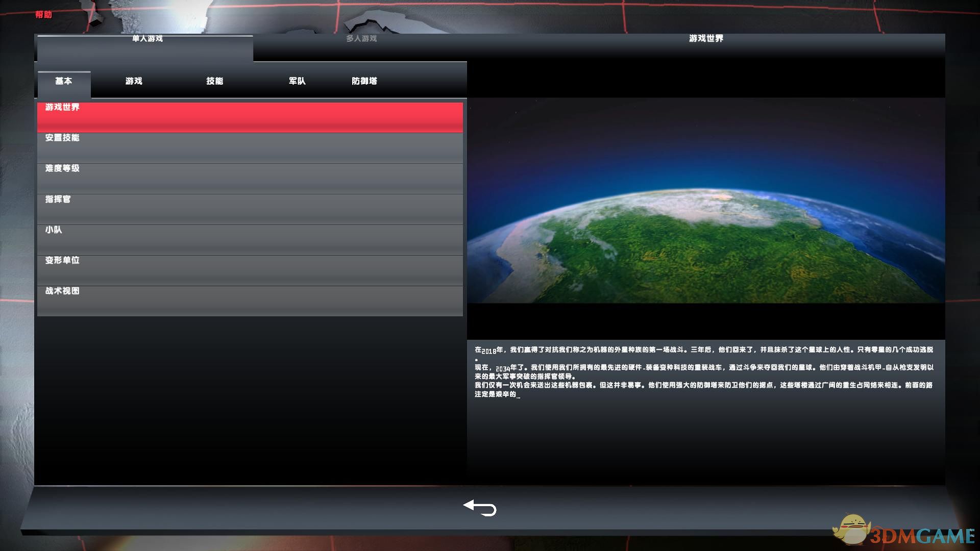Click the 帮助 help link
Image resolution: width=980 pixels, height=551 pixels.
click(43, 14)
